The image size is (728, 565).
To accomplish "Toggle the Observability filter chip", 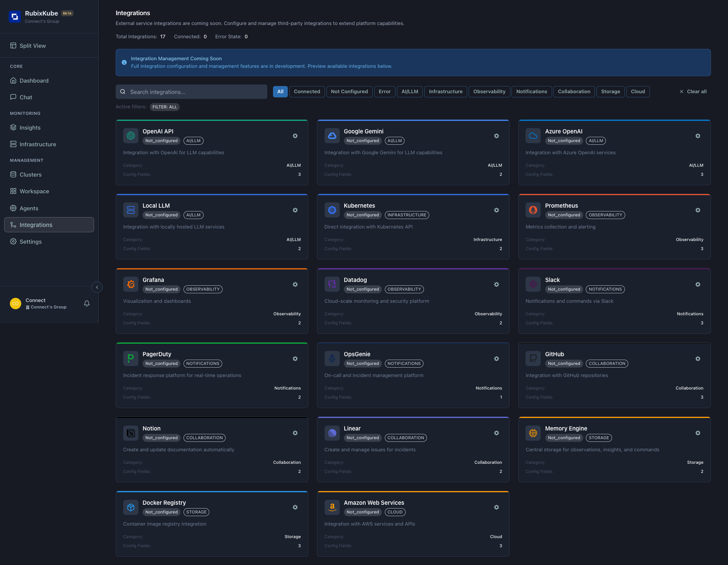I will (489, 92).
